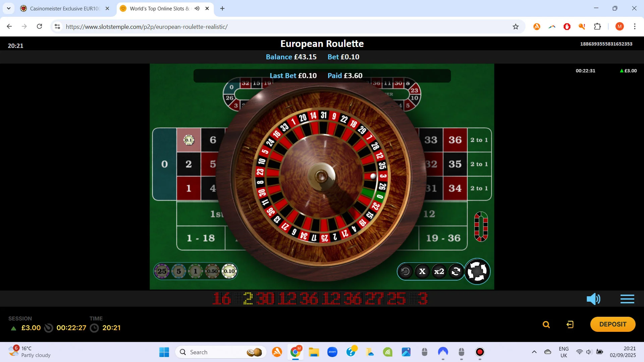This screenshot has height=362, width=644.
Task: Show hidden system tray icons
Action: 534,352
